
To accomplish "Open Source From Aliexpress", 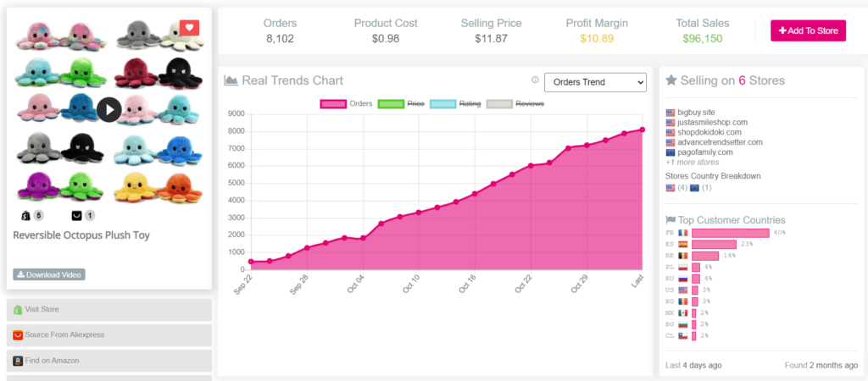I will point(109,335).
